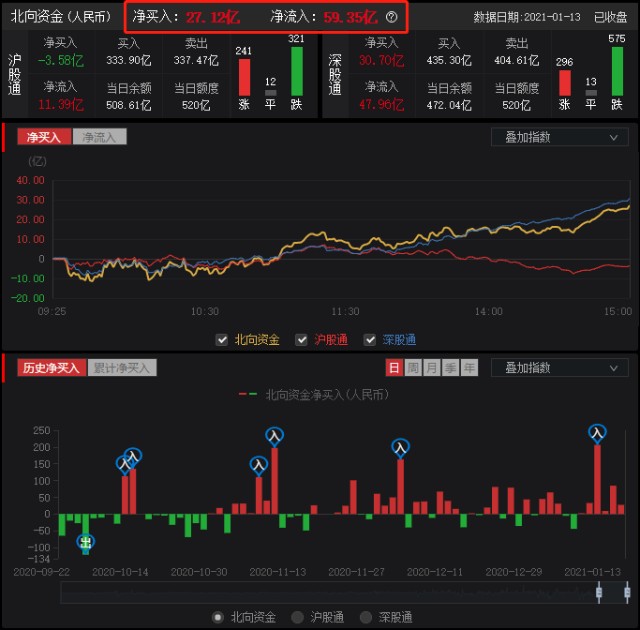Select the 沪股通 radio button under the history chart

point(298,617)
